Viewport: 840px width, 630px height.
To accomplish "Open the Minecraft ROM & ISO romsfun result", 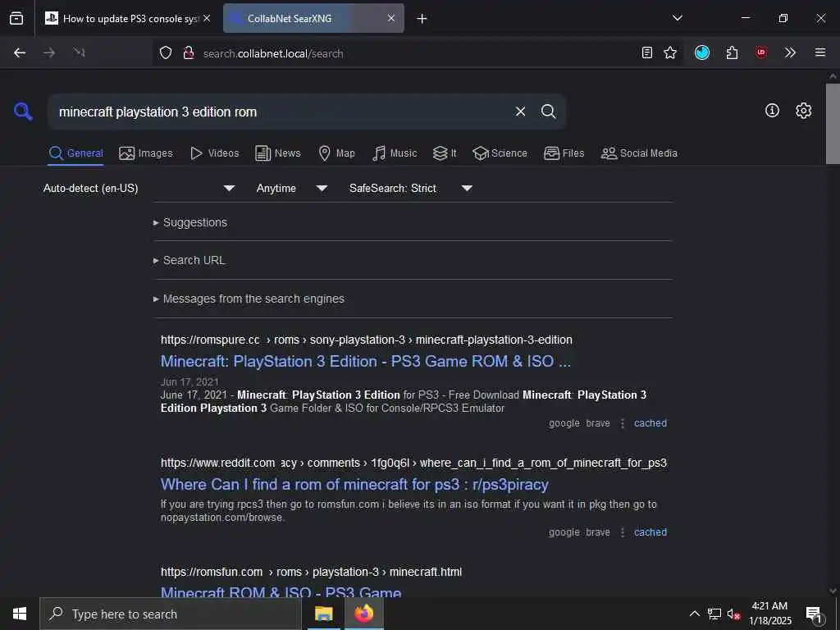I will [281, 592].
